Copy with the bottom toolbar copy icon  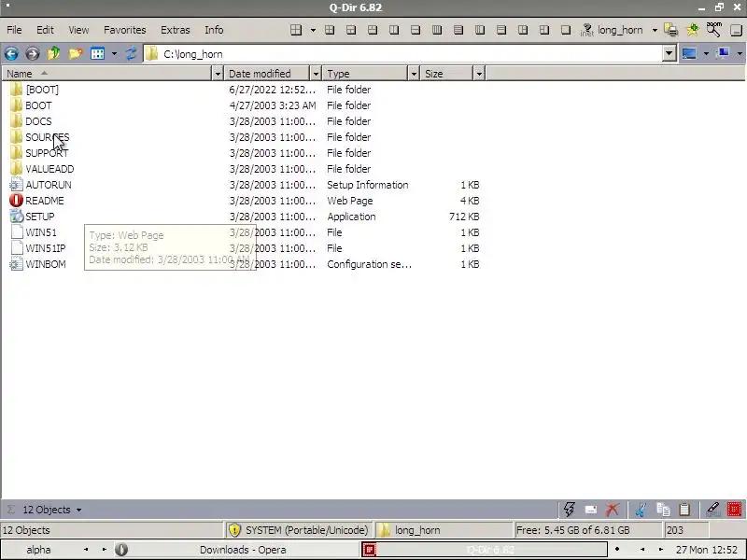(663, 510)
